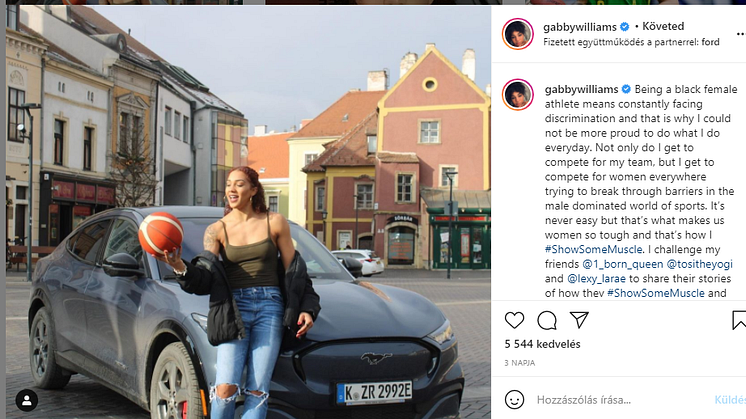Image resolution: width=746 pixels, height=419 pixels.
Task: Visit the @tositheyogi profile mention
Action: (x=699, y=264)
